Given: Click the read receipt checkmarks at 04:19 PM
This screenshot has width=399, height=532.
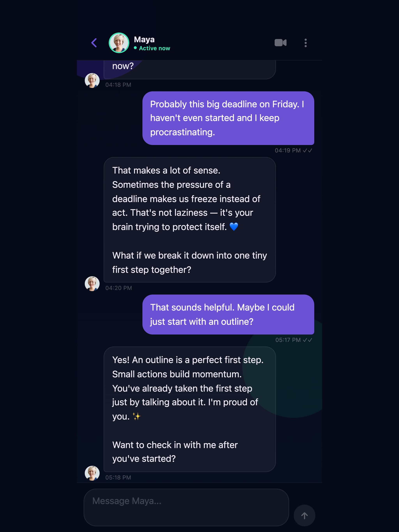Looking at the screenshot, I should 308,151.
